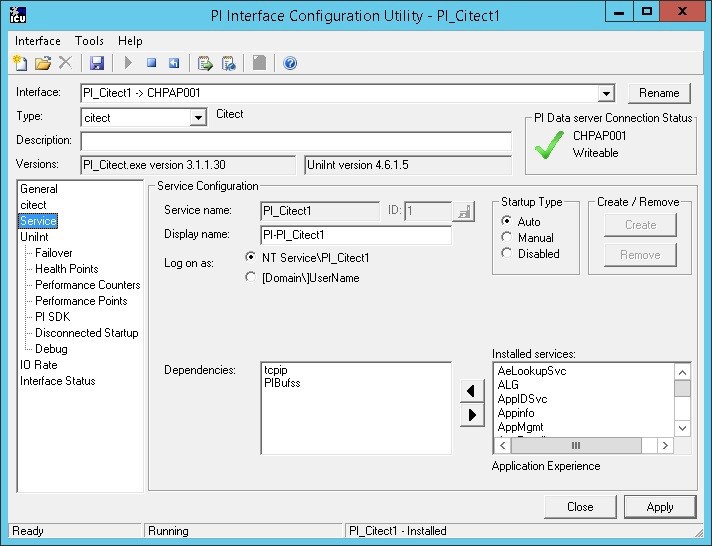Click the Stop service square icon

[152, 63]
